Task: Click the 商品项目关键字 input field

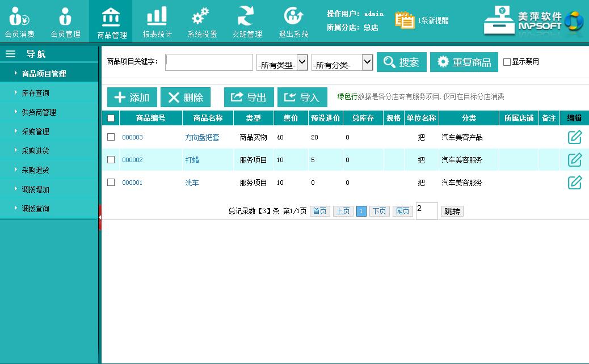Action: (209, 62)
